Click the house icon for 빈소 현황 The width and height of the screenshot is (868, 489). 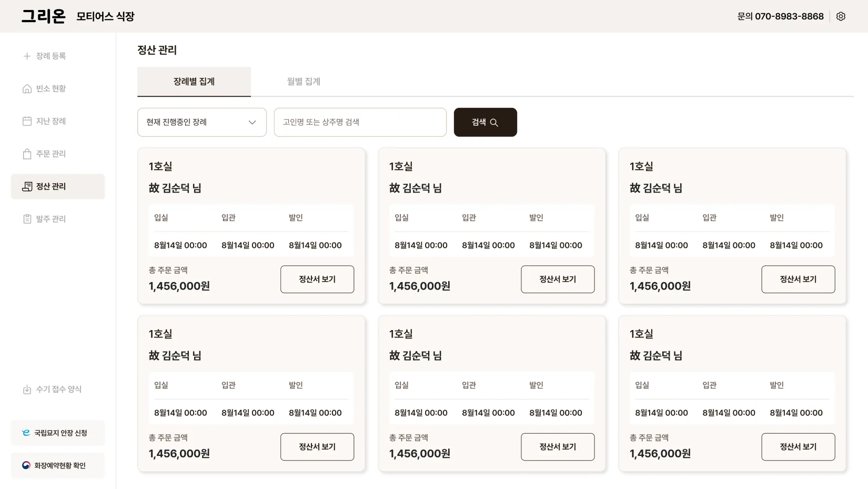[x=27, y=88]
